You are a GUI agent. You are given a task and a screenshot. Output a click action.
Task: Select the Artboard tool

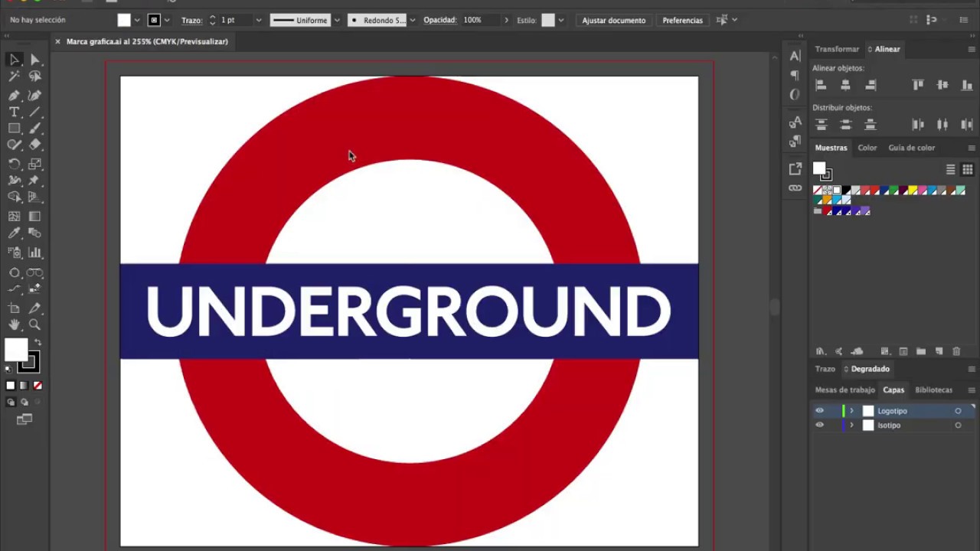click(15, 308)
